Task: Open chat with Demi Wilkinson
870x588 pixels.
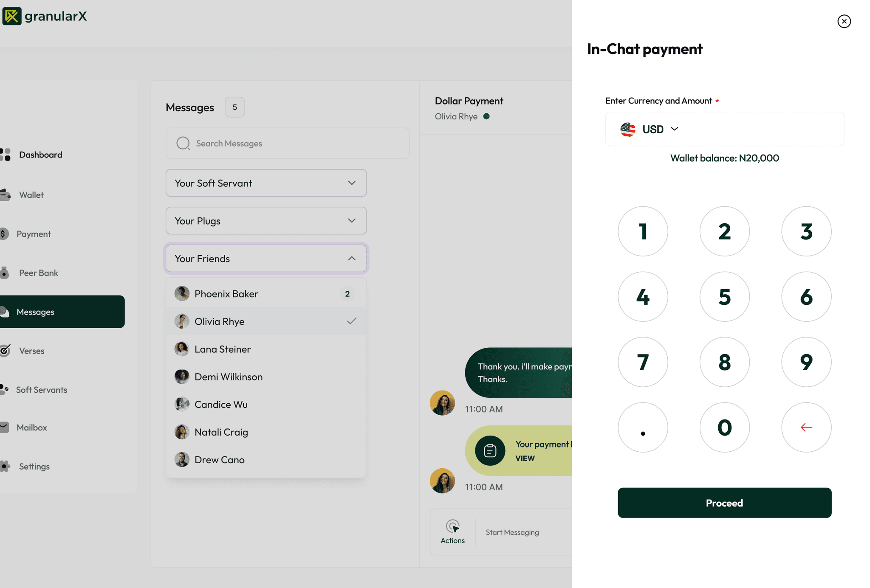Action: point(266,377)
